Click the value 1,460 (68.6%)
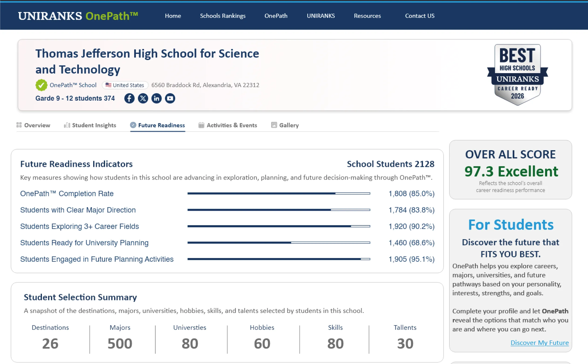Viewport: 588px width, 364px height. point(411,243)
